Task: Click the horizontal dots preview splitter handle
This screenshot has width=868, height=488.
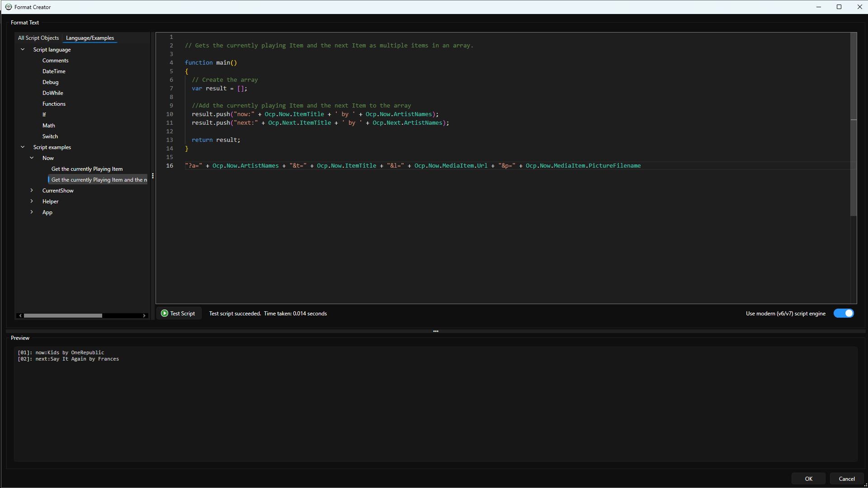Action: pos(436,331)
